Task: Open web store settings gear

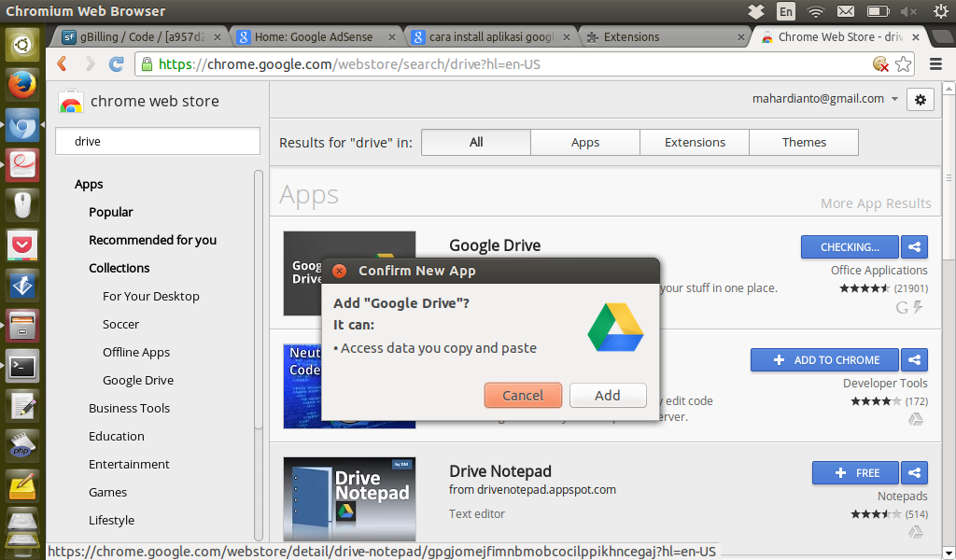Action: (920, 99)
